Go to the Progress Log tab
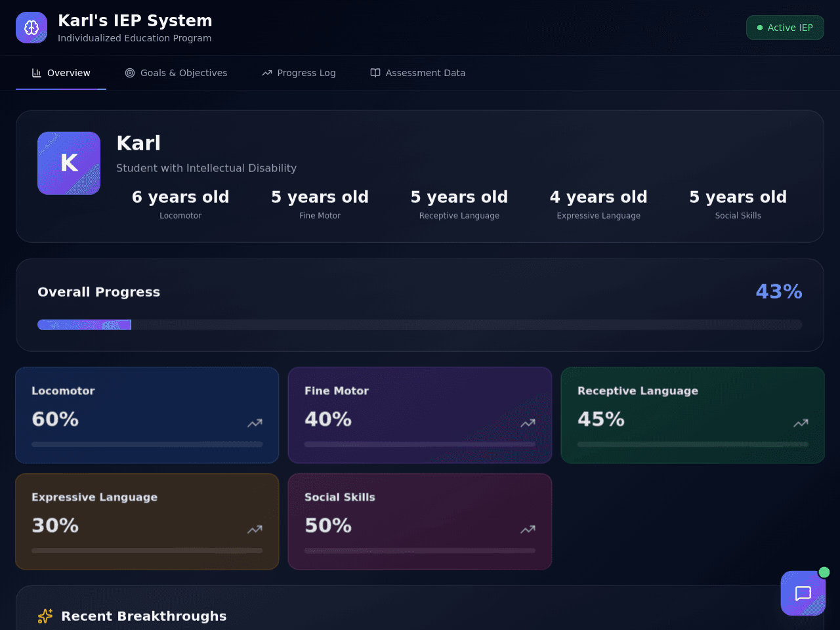This screenshot has width=840, height=630. (x=299, y=73)
